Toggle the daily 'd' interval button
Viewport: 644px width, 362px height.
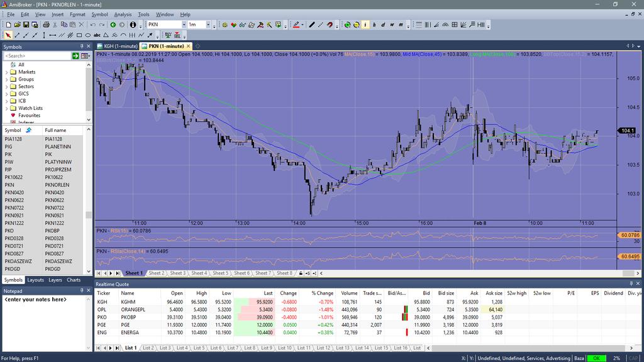pyautogui.click(x=383, y=25)
